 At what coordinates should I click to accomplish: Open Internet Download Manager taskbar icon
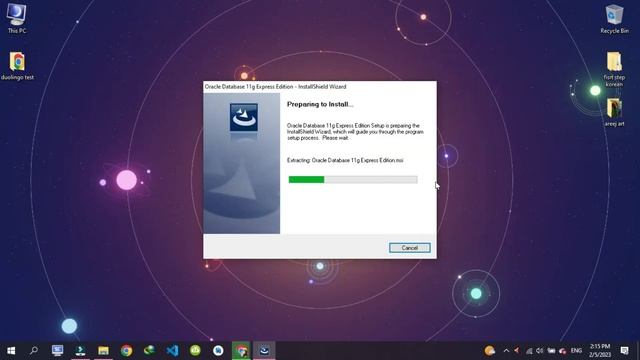coord(149,351)
